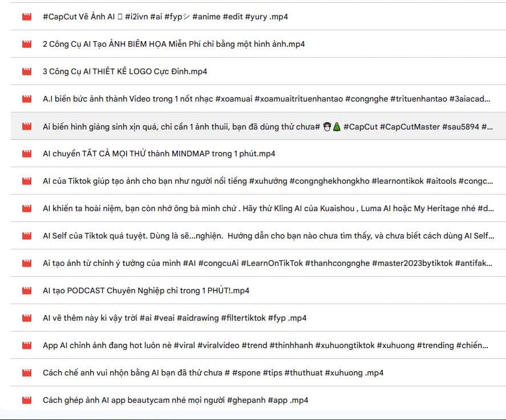Select 'AI khiến ta hoài niệm' file name
This screenshot has width=506, height=420.
268,208
